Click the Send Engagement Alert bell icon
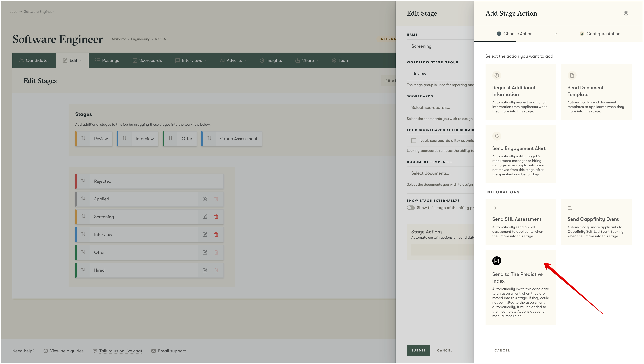 pyautogui.click(x=496, y=136)
